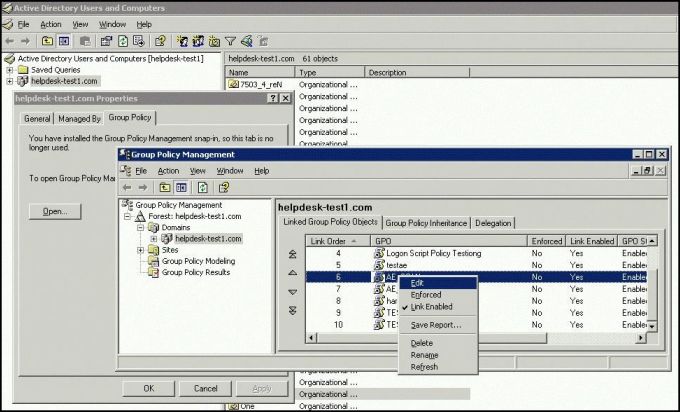Choose Edit from the context menu

tap(417, 282)
